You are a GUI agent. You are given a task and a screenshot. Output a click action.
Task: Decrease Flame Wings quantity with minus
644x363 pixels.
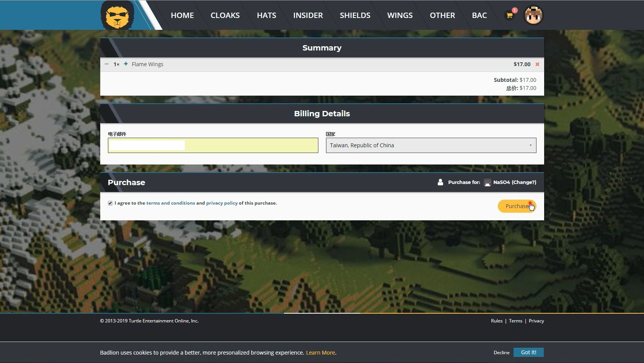(106, 64)
